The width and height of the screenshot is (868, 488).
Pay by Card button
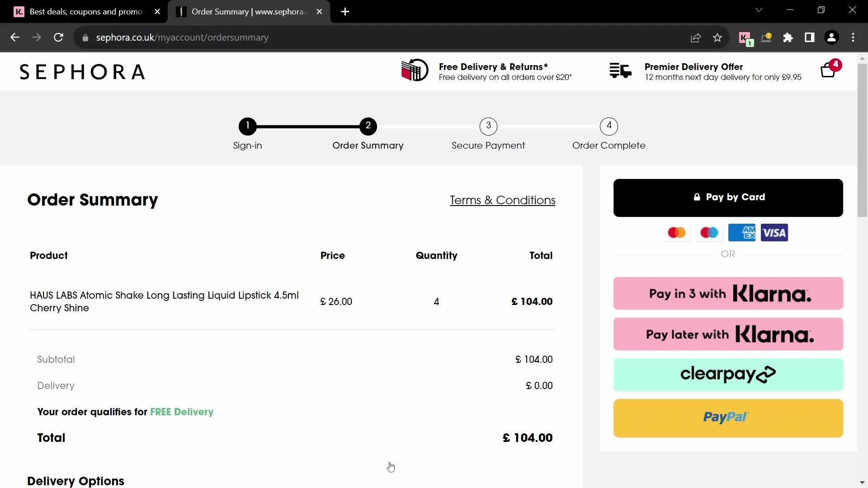[728, 197]
